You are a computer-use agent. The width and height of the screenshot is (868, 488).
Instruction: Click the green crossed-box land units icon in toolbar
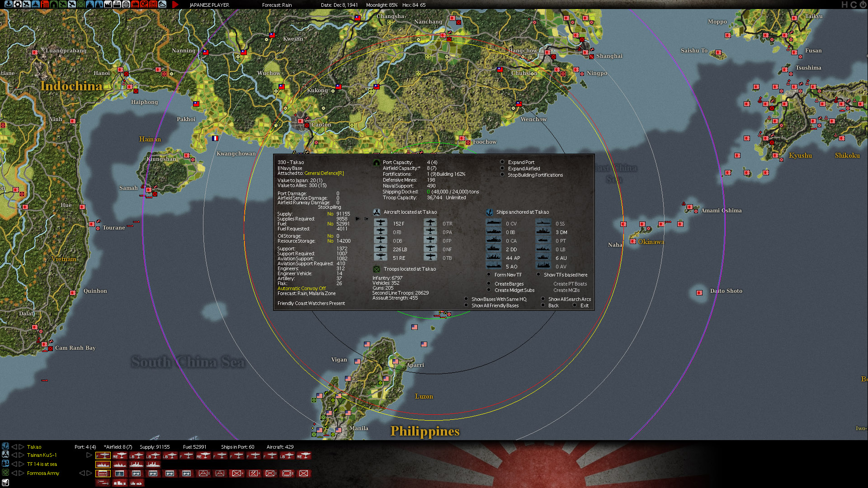tap(80, 5)
